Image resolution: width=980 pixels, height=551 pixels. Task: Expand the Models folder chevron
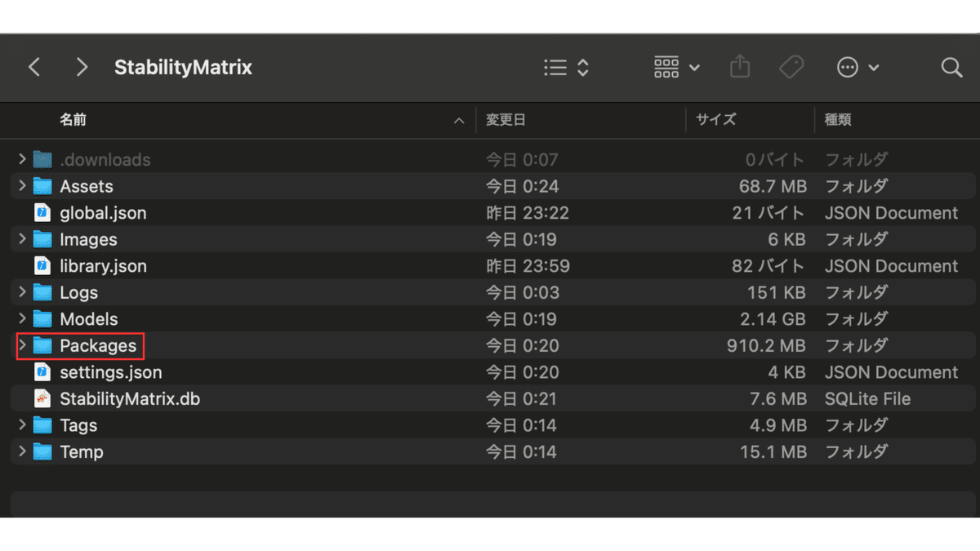(22, 318)
